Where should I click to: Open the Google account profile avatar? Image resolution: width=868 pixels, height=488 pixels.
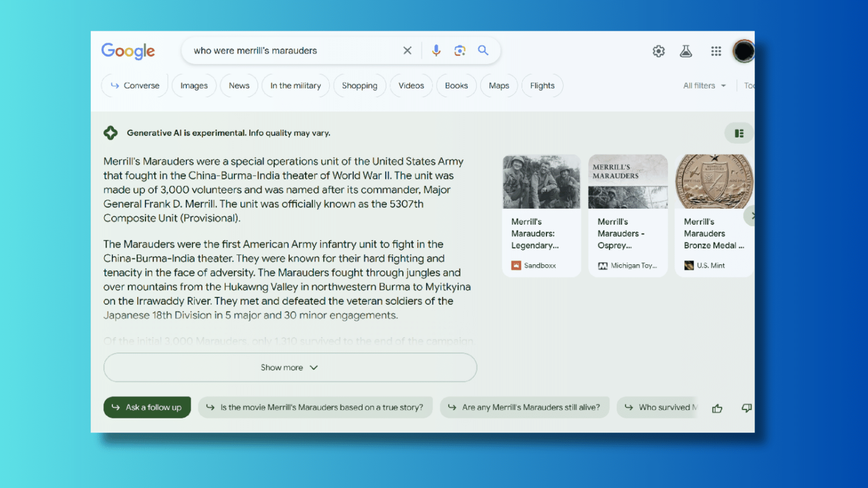tap(743, 52)
